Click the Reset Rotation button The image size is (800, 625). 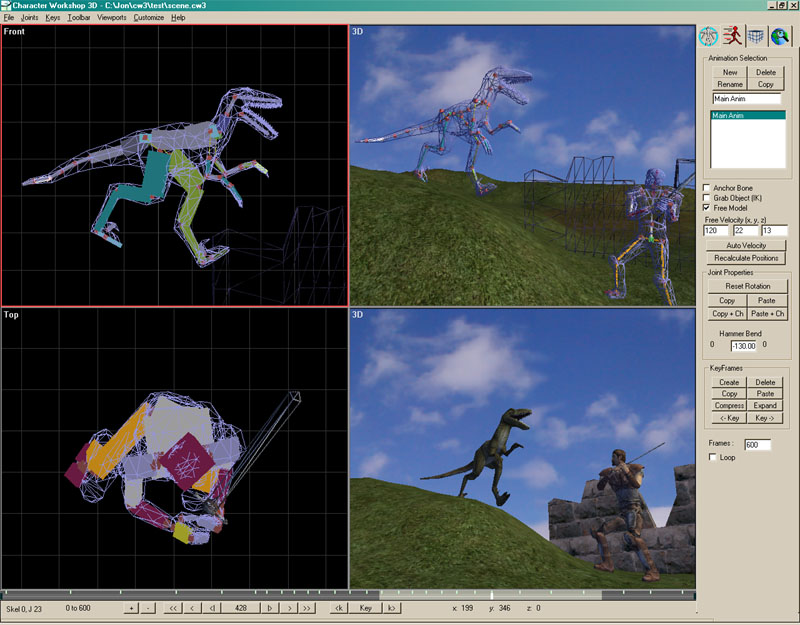point(747,286)
